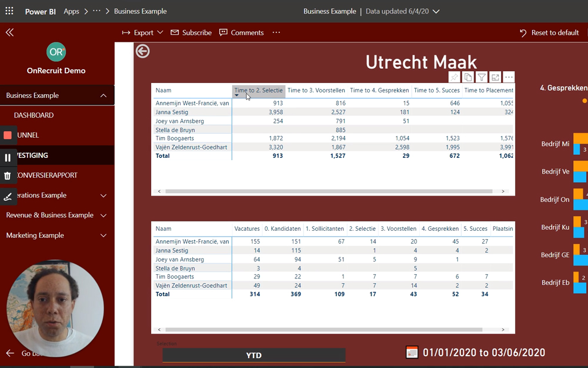
Task: Pause the screen recording
Action: click(8, 155)
